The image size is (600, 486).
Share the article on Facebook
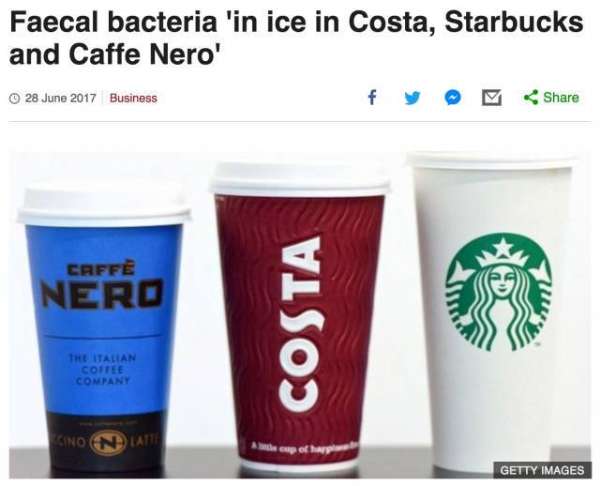tap(372, 97)
